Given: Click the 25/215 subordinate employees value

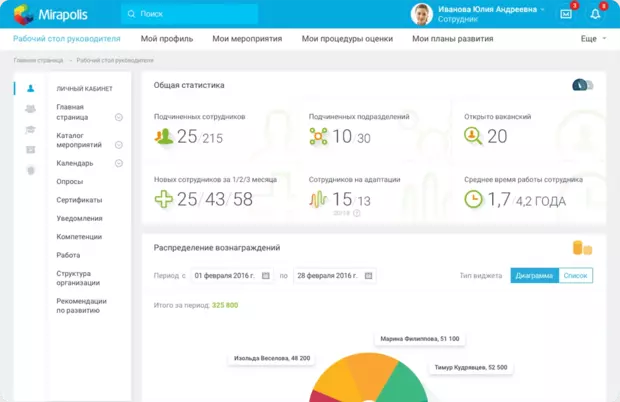Looking at the screenshot, I should 200,137.
